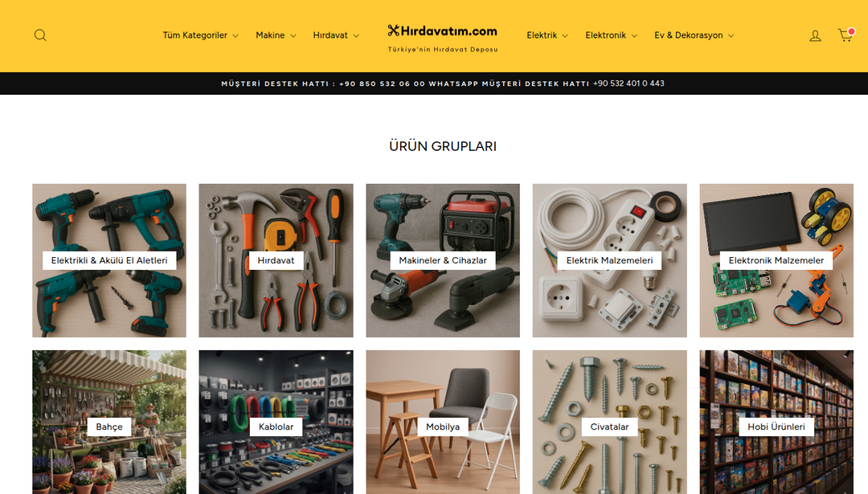Click the Hırdavatım.com logo
This screenshot has width=868, height=494.
pos(442,38)
